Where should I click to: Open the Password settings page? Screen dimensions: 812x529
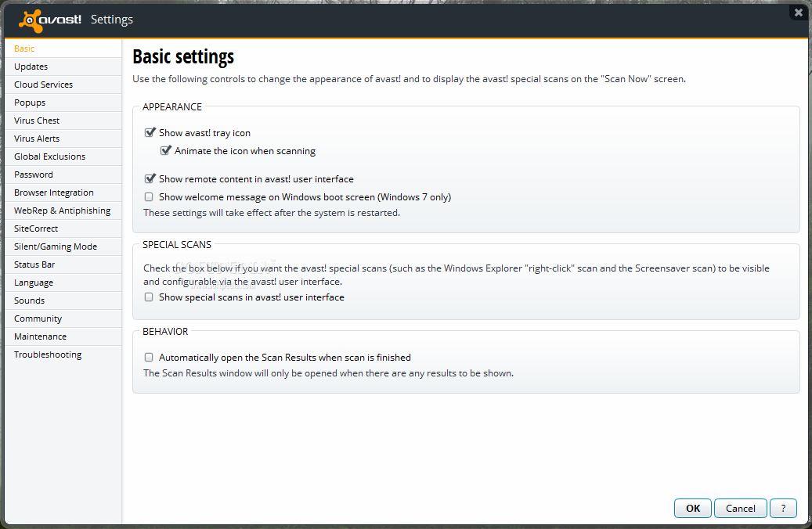63,175
